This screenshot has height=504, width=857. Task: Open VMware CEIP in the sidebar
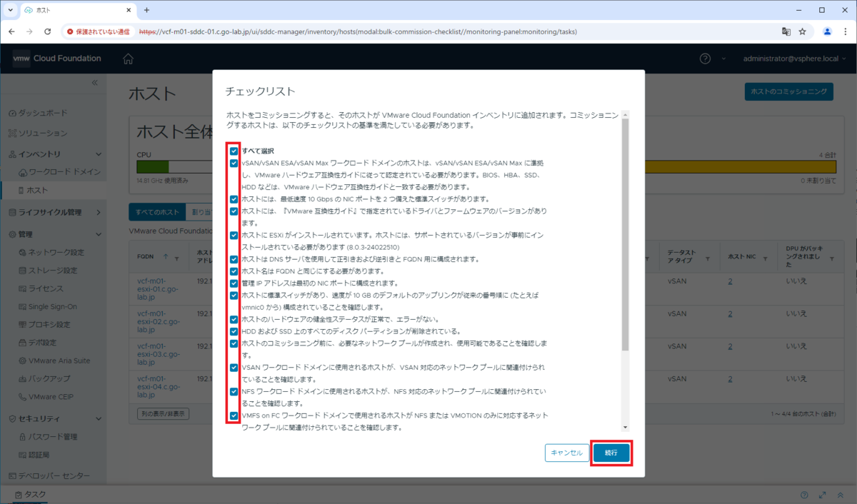(49, 397)
